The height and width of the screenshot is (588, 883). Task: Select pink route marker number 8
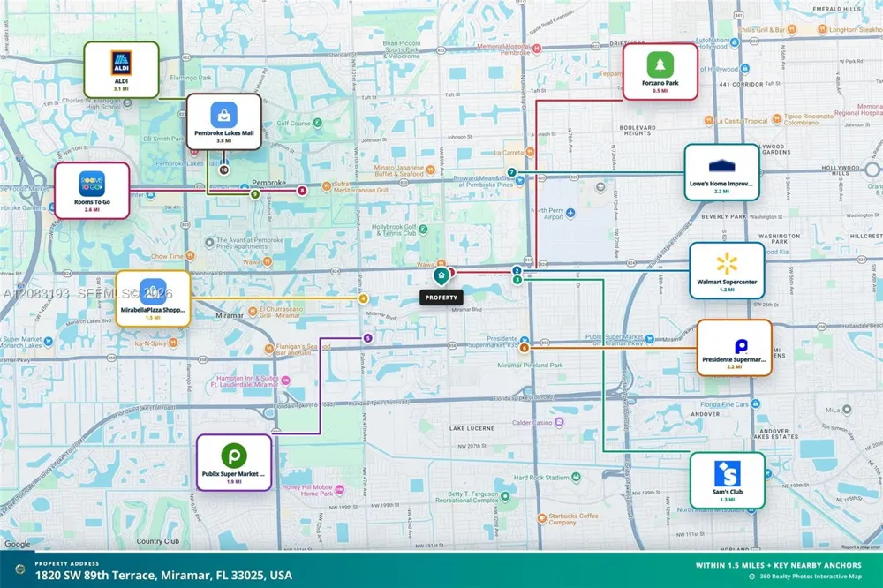point(302,191)
